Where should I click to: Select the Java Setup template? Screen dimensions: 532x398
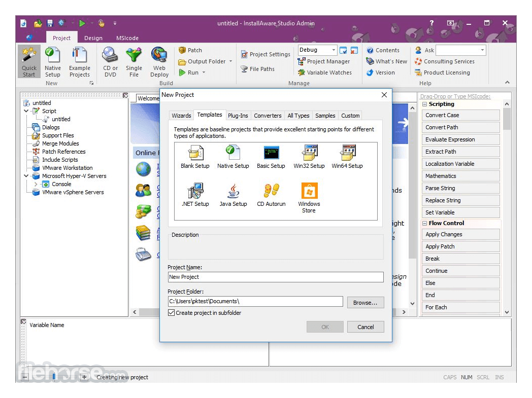pos(232,195)
